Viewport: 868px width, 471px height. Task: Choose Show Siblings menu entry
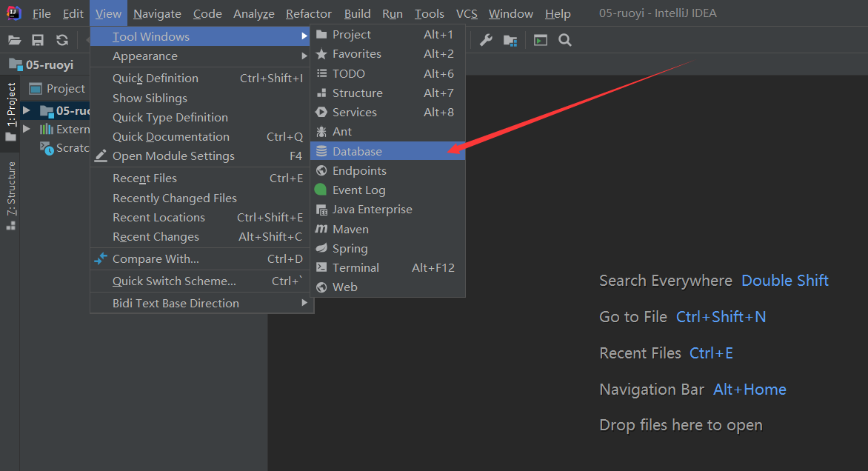click(201, 98)
